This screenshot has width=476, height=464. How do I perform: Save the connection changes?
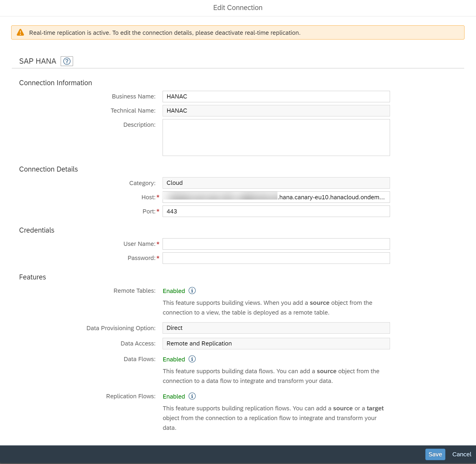435,454
